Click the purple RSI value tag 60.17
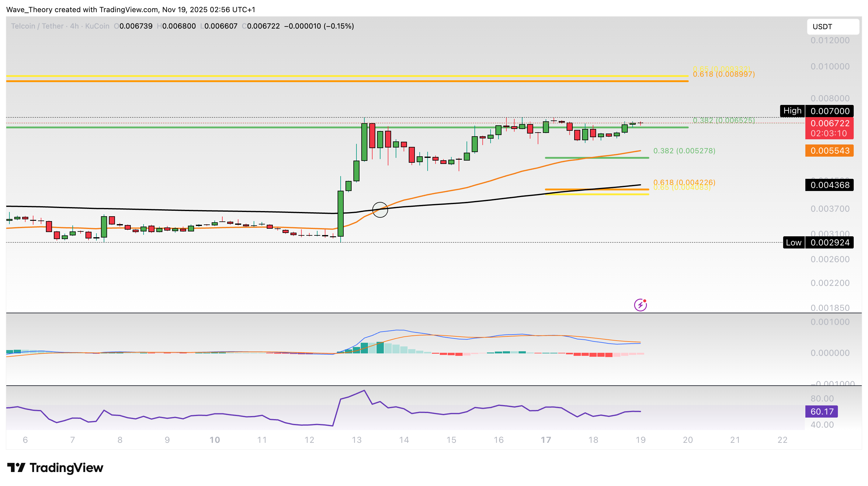Screen dimensions: 868x486 [x=821, y=411]
